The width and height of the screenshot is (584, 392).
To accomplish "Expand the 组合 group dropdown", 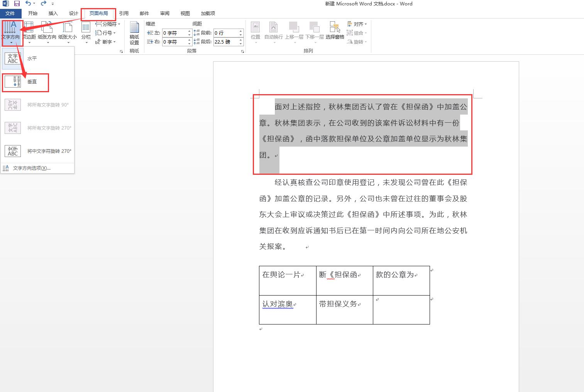I will pyautogui.click(x=357, y=33).
